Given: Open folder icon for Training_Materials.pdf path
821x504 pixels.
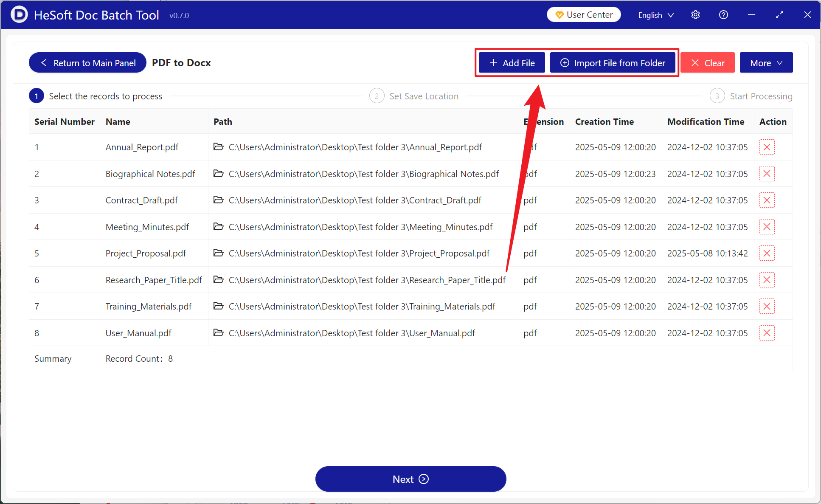Looking at the screenshot, I should 218,306.
